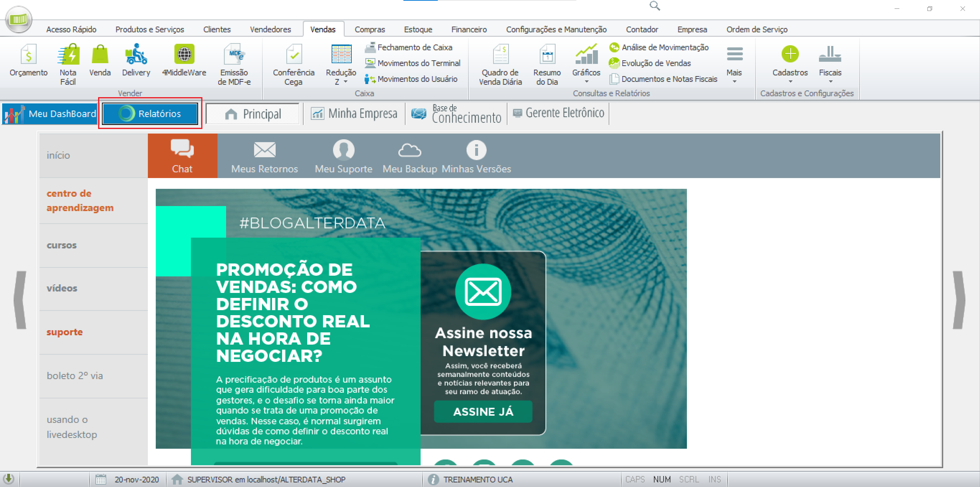Open the Chat panel
This screenshot has width=980, height=487.
(x=182, y=156)
